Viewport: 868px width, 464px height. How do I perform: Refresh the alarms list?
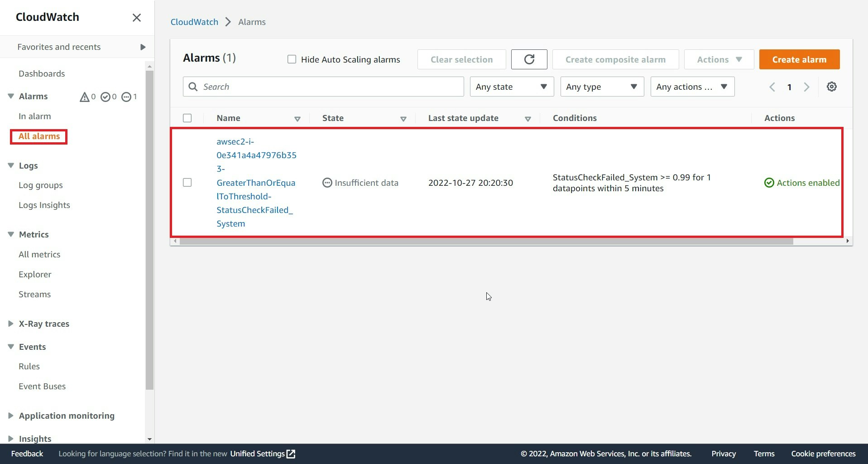pyautogui.click(x=528, y=59)
